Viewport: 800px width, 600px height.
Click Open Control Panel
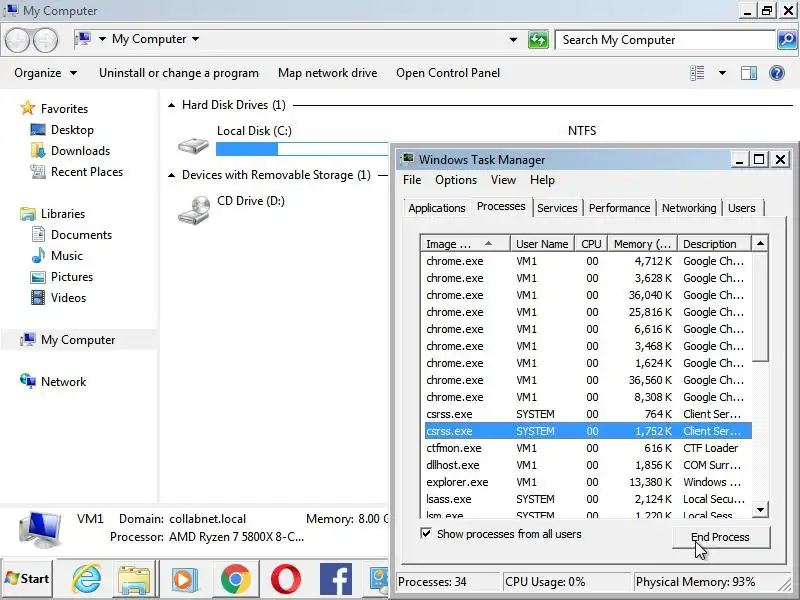448,73
